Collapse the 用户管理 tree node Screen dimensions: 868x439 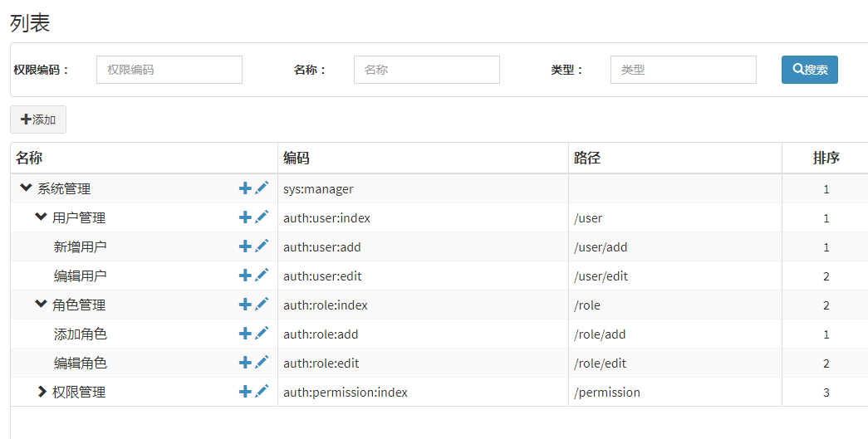41,217
